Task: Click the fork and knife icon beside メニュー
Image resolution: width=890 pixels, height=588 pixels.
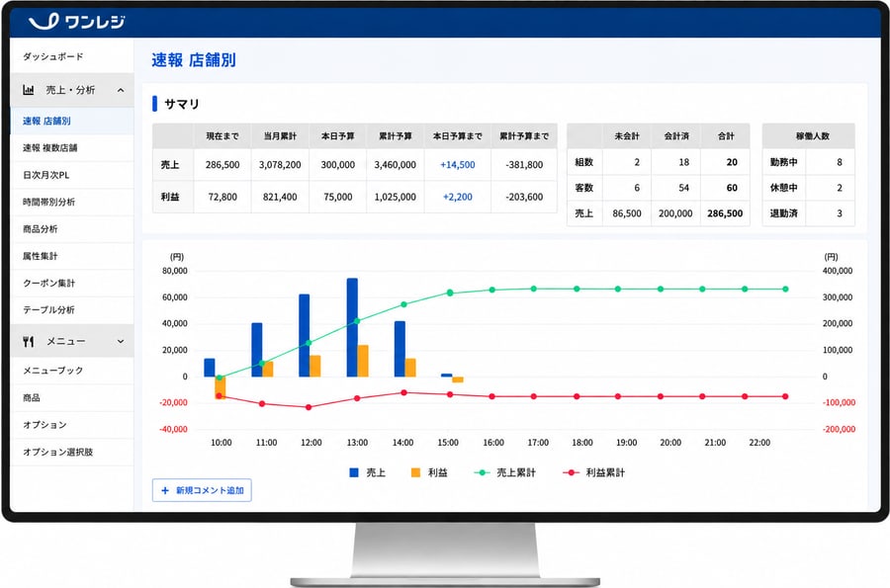Action: 28,341
